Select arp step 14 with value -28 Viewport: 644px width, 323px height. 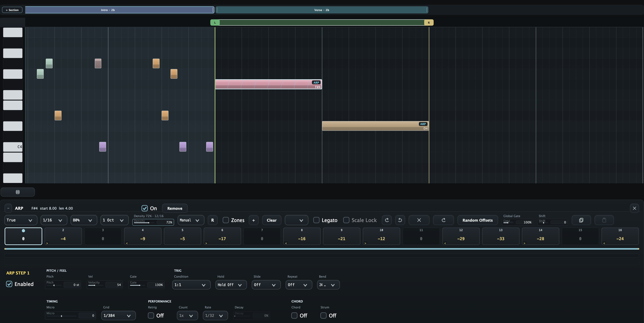[x=540, y=236]
